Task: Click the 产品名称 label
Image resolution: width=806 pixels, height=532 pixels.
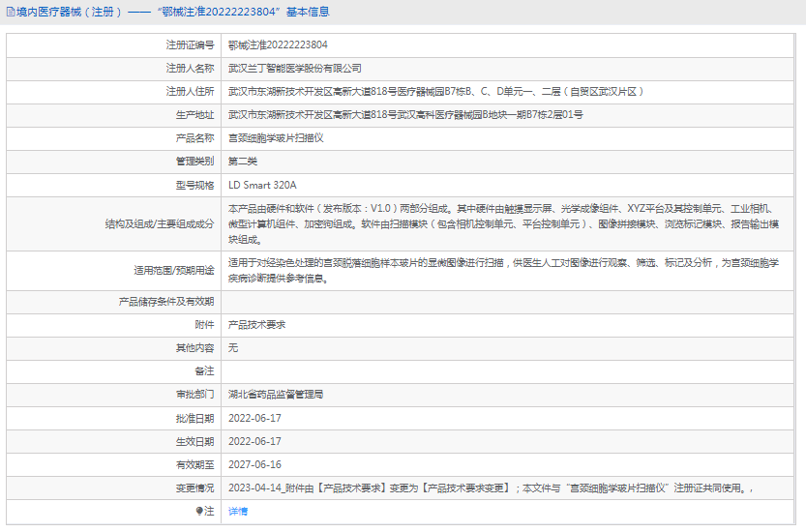Action: tap(194, 138)
